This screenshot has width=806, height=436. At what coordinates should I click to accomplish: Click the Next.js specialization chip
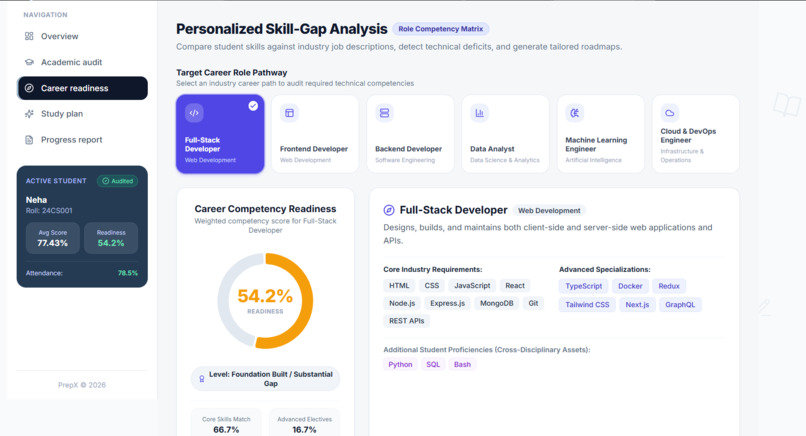pyautogui.click(x=637, y=304)
